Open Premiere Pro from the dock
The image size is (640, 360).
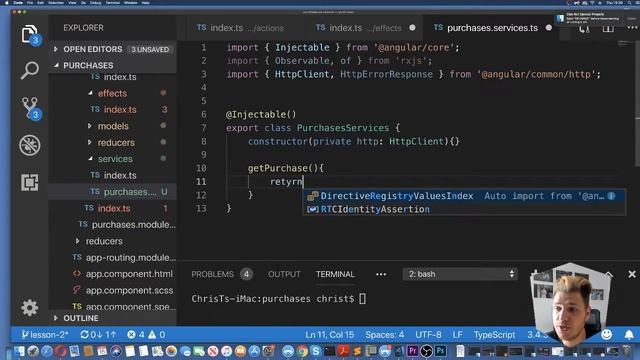pos(413,351)
